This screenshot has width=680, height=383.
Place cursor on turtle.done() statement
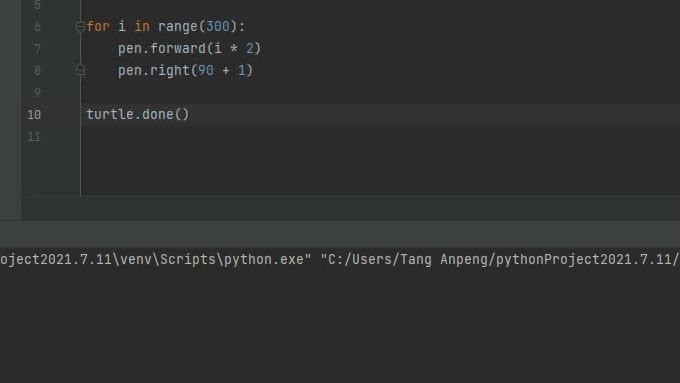click(x=138, y=115)
